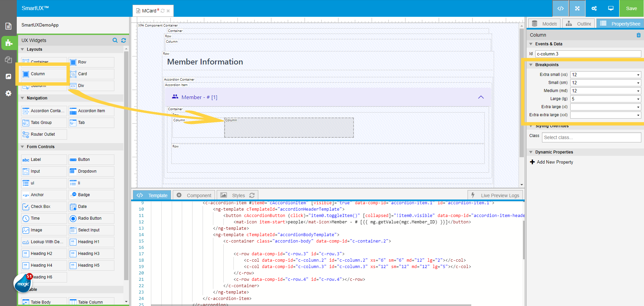Screen dimensions: 644x306
Task: Switch to the Outline tab
Action: [579, 24]
